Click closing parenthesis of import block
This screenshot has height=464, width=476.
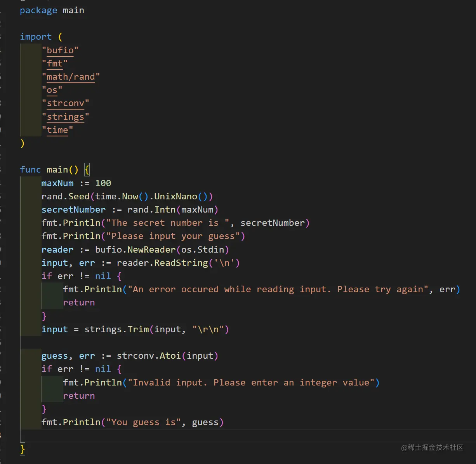[x=22, y=143]
